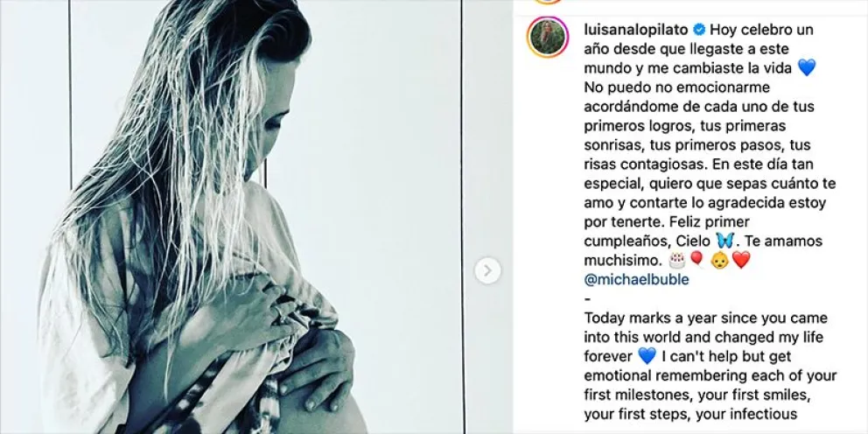Click the black-and-white pregnancy photo
The width and height of the screenshot is (868, 434).
230,217
